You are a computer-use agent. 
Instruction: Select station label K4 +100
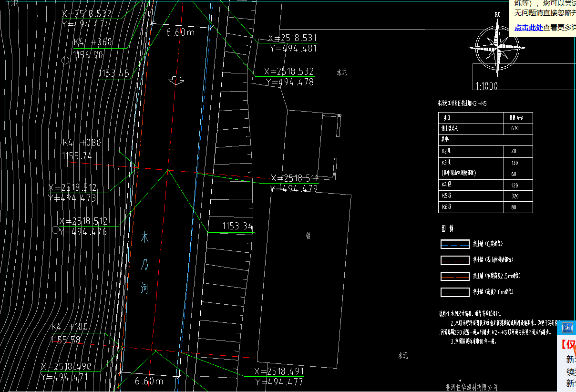(70, 327)
